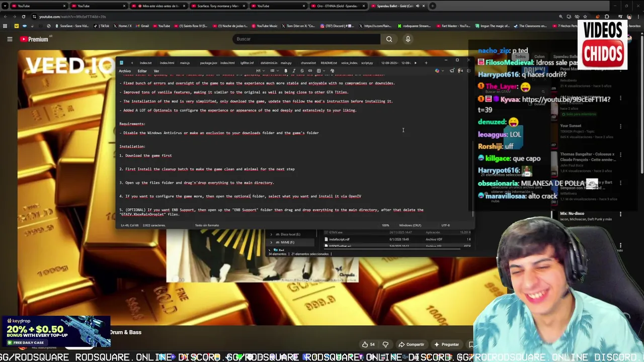
Task: Open options for Mix: Nu-disco
Action: point(620,214)
